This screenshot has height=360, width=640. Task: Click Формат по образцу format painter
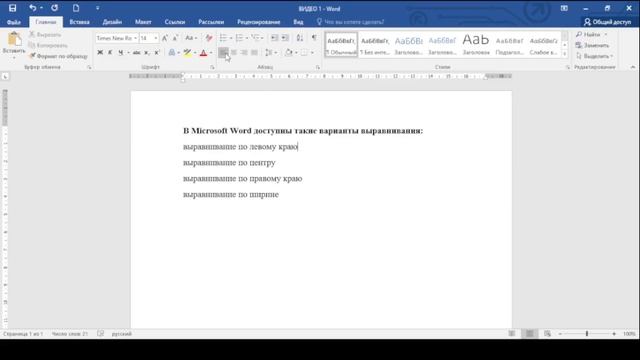point(58,56)
